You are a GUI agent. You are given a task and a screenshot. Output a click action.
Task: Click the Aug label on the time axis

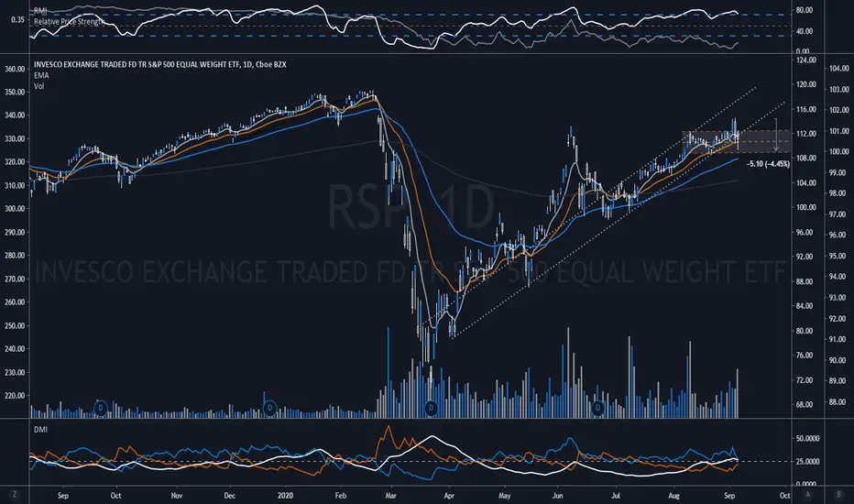[x=674, y=495]
